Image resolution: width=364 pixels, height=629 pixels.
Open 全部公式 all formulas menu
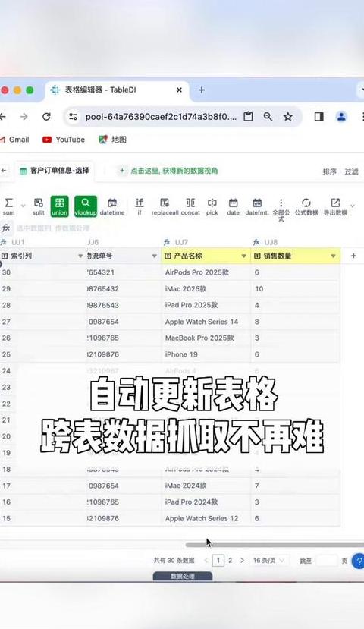[x=281, y=209]
